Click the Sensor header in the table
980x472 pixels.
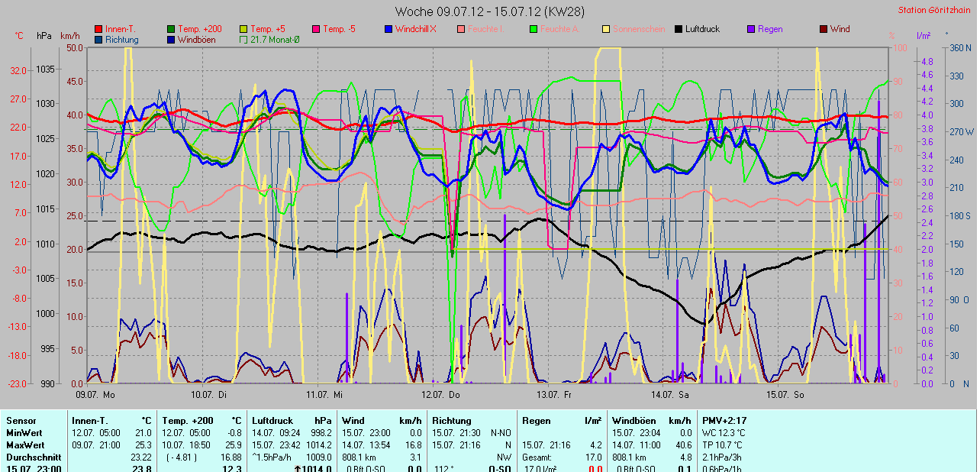coord(21,421)
